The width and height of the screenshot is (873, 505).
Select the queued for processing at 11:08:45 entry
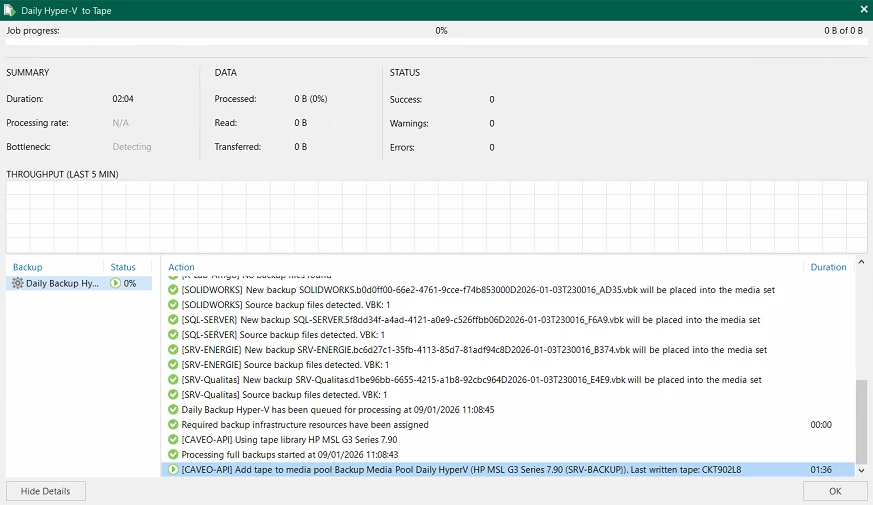[x=508, y=410]
